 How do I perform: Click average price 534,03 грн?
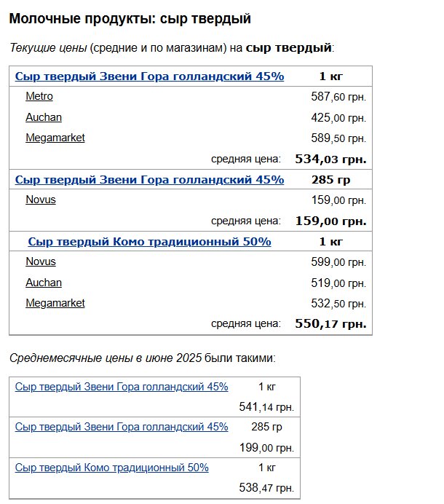pos(330,158)
